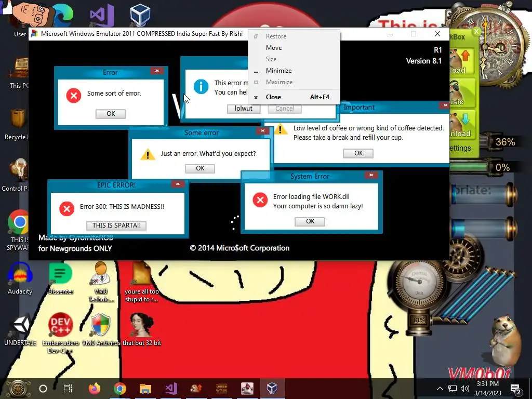Viewport: 532px width, 399px height.
Task: Switch to VirtualBox on the taskbar
Action: (x=272, y=388)
